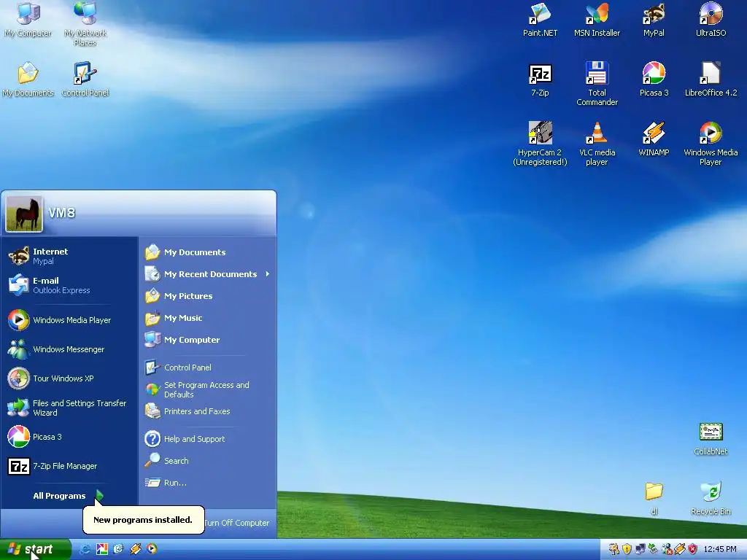Start Tour Windows XP
747x560 pixels.
tap(69, 378)
